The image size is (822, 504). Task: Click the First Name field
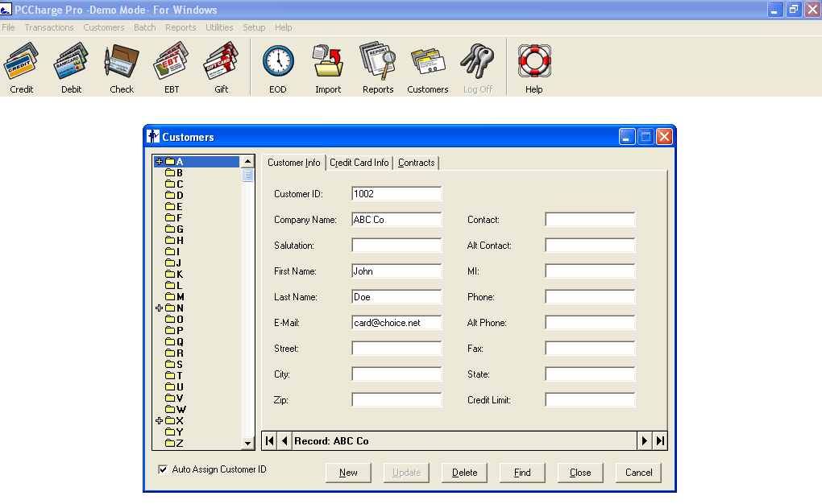coord(396,271)
